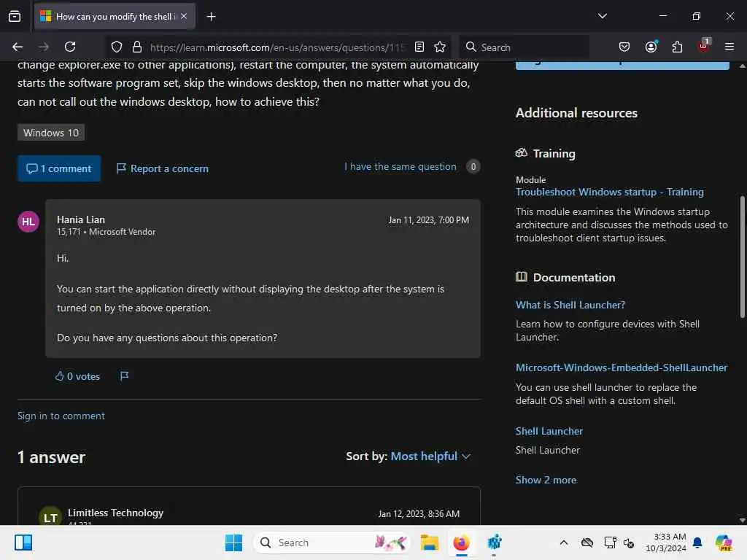The image size is (747, 560).
Task: Open Microsoft-Windows-Embedded-ShellLauncher link
Action: [x=622, y=367]
